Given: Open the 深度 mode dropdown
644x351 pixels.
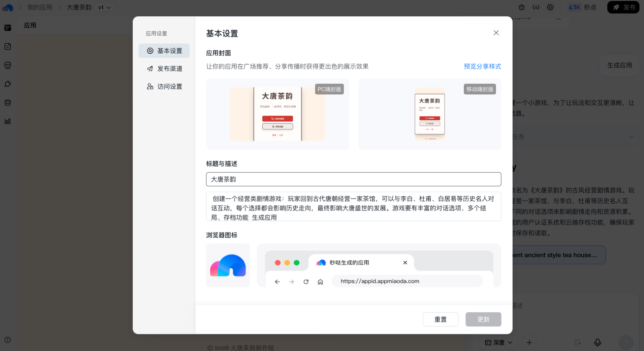Looking at the screenshot, I should [499, 342].
